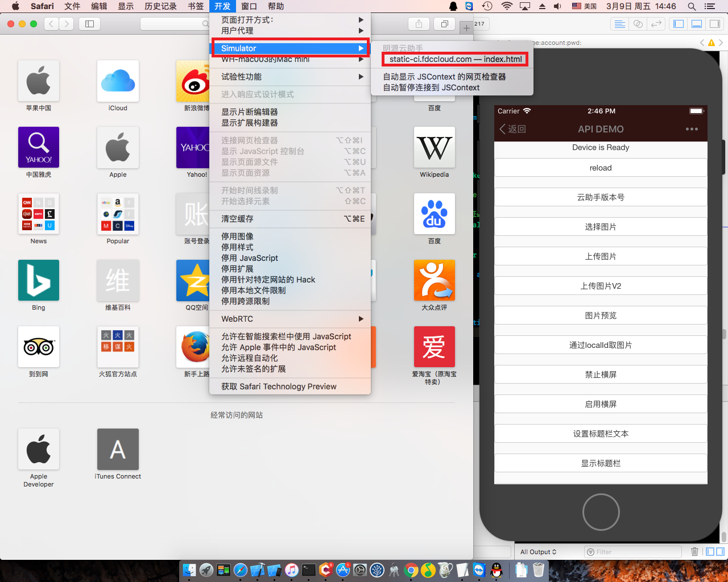Choose 获取 Safari Technology Preview
This screenshot has height=582, width=728.
[290, 386]
